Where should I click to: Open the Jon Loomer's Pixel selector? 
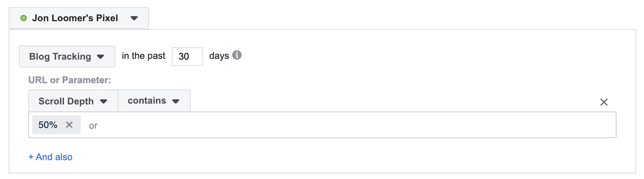[x=79, y=18]
